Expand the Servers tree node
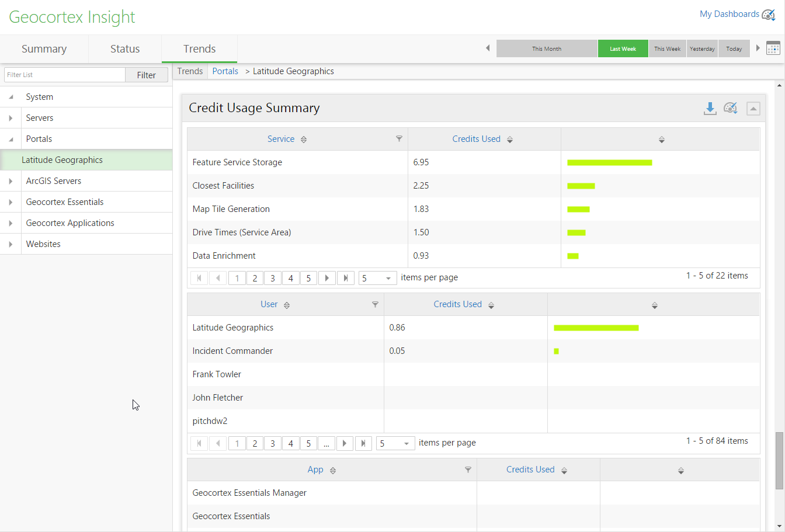This screenshot has width=785, height=532. [11, 118]
